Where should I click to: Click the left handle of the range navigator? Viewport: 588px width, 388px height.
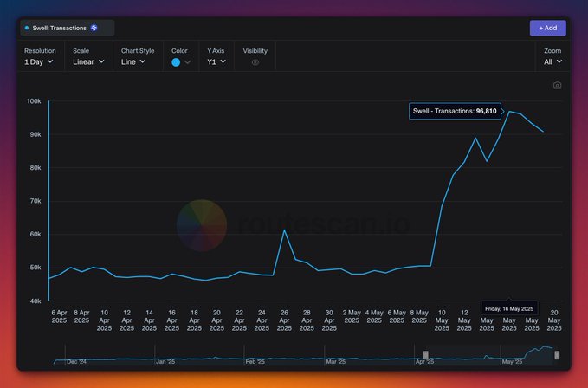click(x=425, y=355)
